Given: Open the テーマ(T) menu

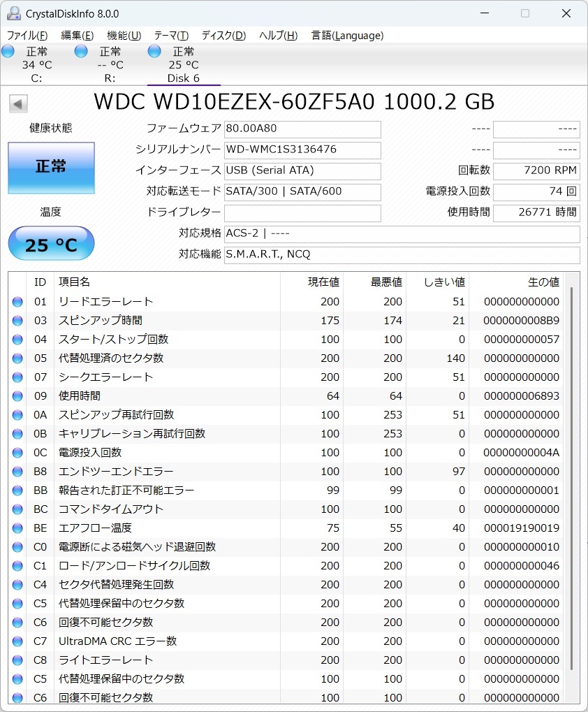Looking at the screenshot, I should 172,36.
